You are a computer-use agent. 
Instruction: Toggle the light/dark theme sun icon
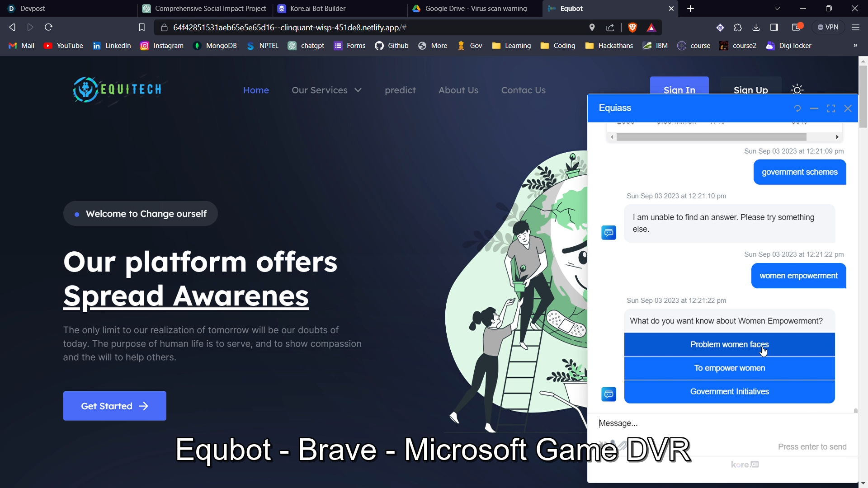click(x=797, y=89)
